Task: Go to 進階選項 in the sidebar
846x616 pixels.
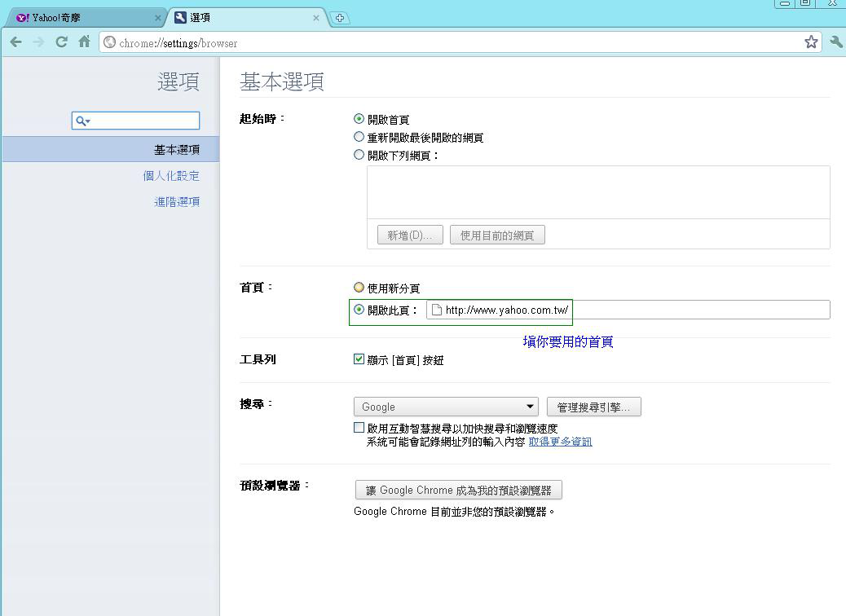Action: pyautogui.click(x=177, y=202)
